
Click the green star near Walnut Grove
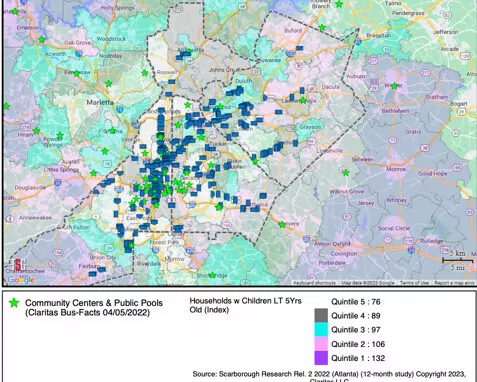click(346, 173)
